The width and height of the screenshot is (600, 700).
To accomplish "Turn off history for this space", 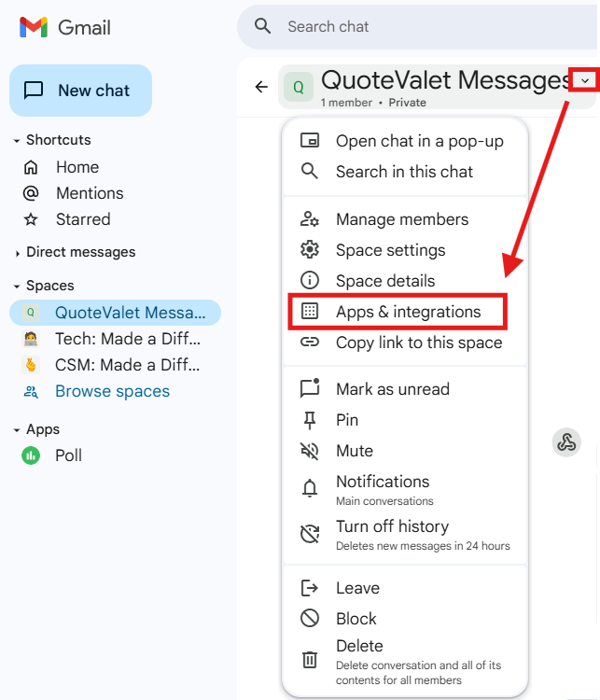I will tap(392, 527).
